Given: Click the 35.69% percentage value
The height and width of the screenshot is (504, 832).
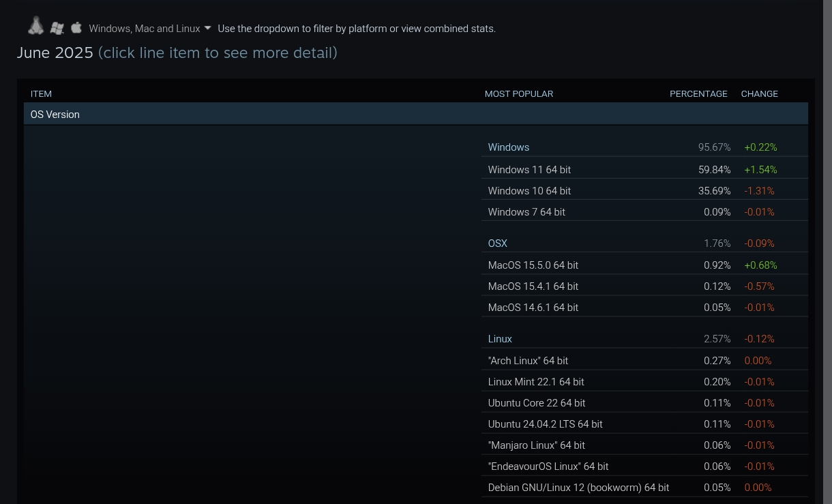Looking at the screenshot, I should pyautogui.click(x=714, y=190).
